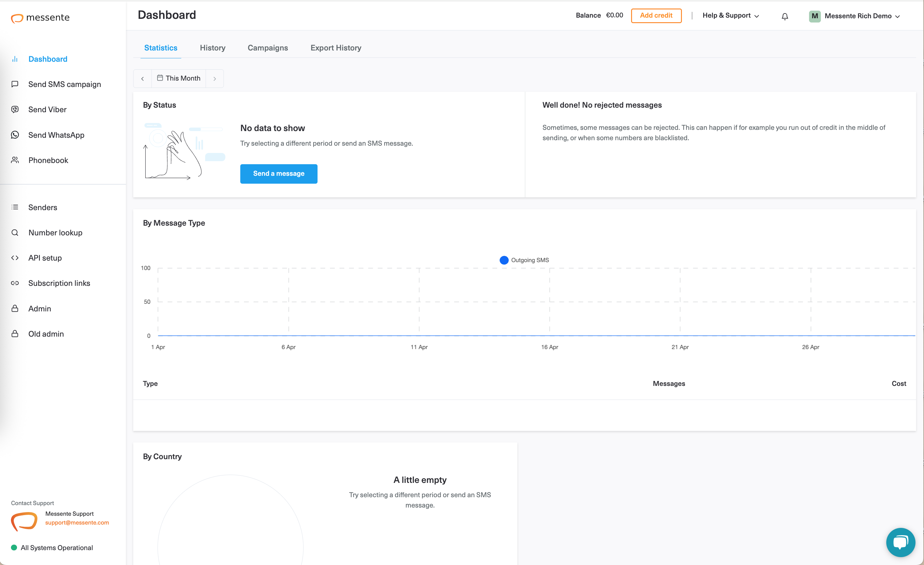The height and width of the screenshot is (565, 924).
Task: Toggle the Outgoing SMS legend marker
Action: (x=504, y=260)
